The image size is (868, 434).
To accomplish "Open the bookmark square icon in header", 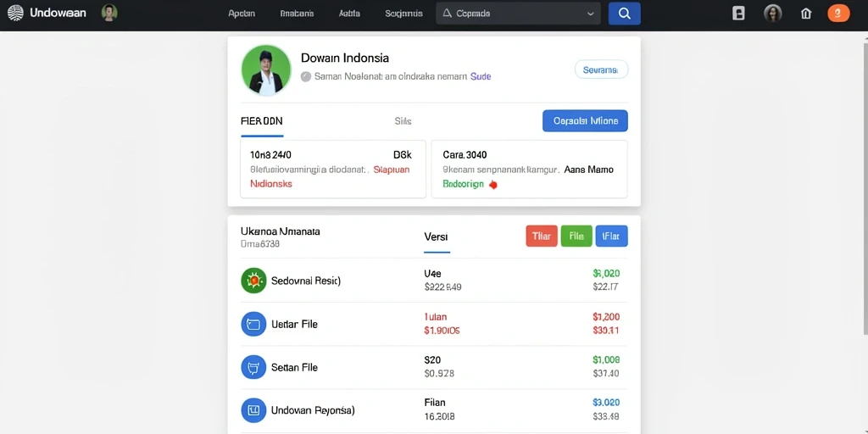I will [738, 14].
